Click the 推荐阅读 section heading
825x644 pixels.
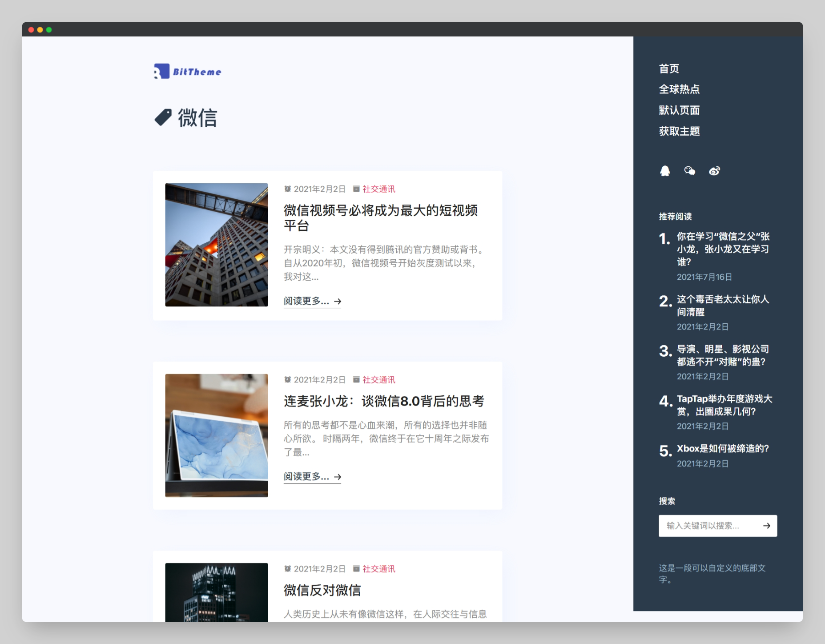675,217
